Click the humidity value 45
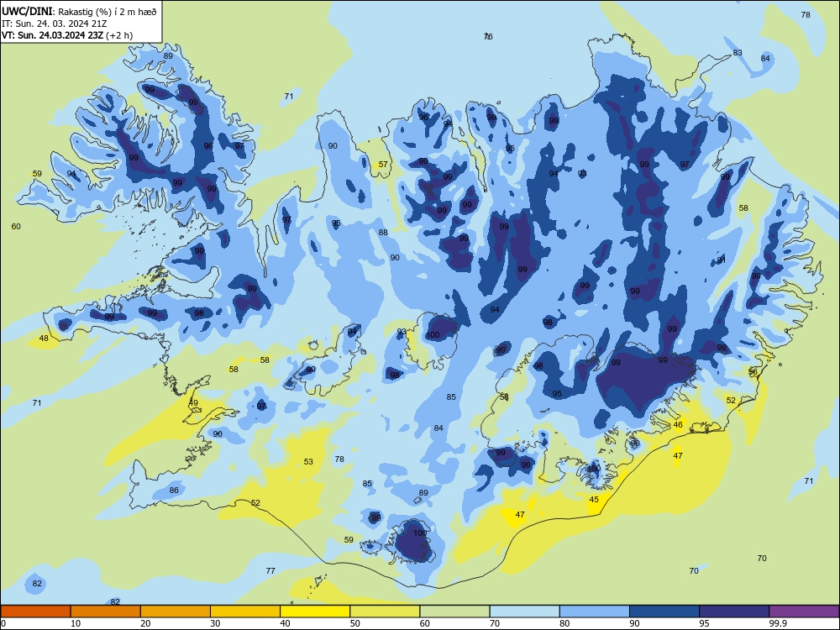Screen dimensions: 840x630 594,499
